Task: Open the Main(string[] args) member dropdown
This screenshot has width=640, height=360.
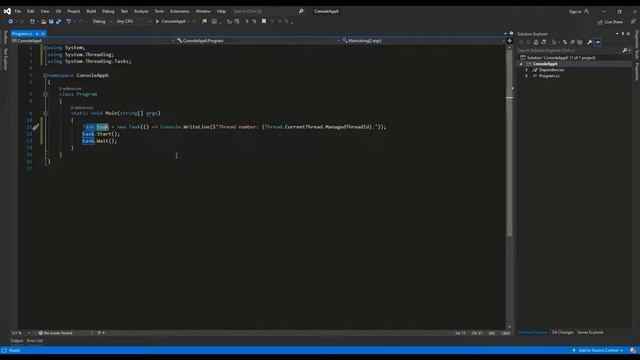Action: click(424, 41)
